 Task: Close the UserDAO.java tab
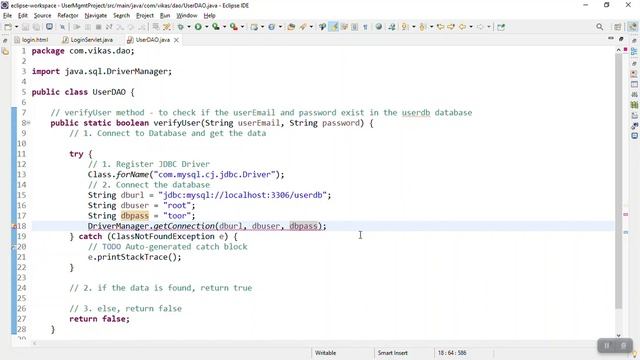tap(176, 40)
